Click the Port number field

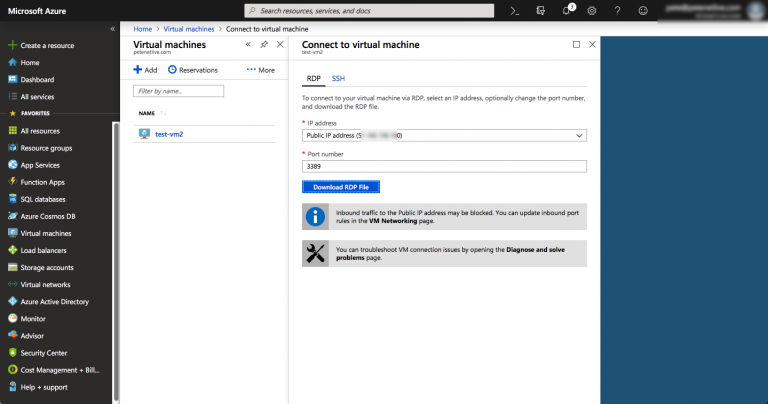click(444, 166)
